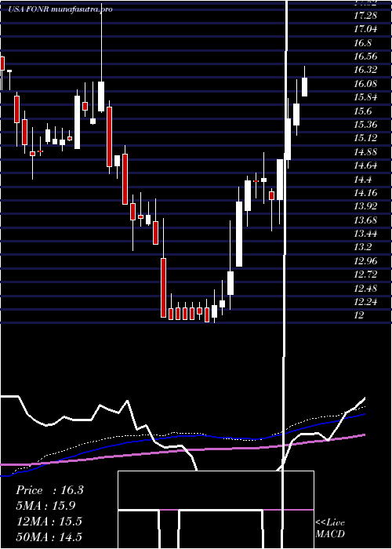Select the 14.64 axis value

pyautogui.click(x=365, y=165)
